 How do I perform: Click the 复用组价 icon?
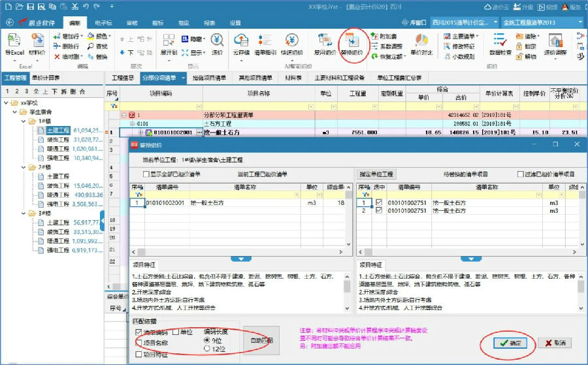324,44
